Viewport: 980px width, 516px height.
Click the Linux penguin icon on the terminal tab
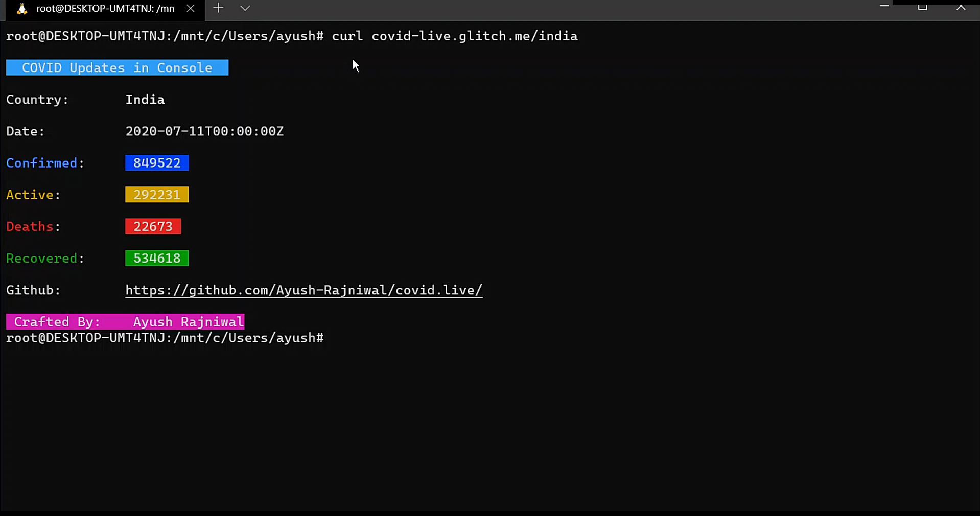tap(21, 9)
